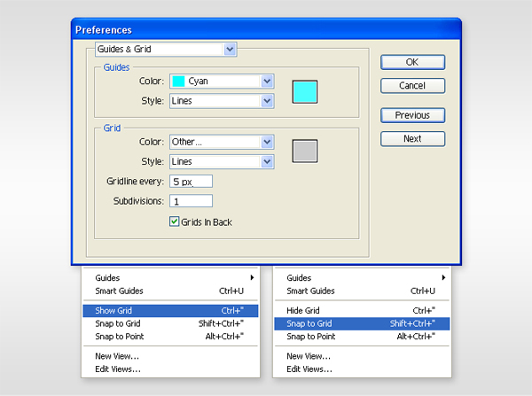Expand the Guides Color dropdown showing Cyan
This screenshot has height=396, width=532.
pos(221,82)
